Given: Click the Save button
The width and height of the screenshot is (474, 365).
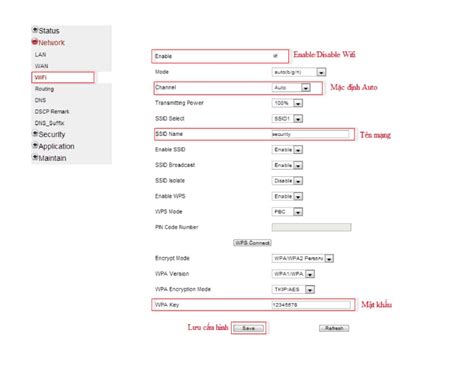Looking at the screenshot, I should [249, 328].
